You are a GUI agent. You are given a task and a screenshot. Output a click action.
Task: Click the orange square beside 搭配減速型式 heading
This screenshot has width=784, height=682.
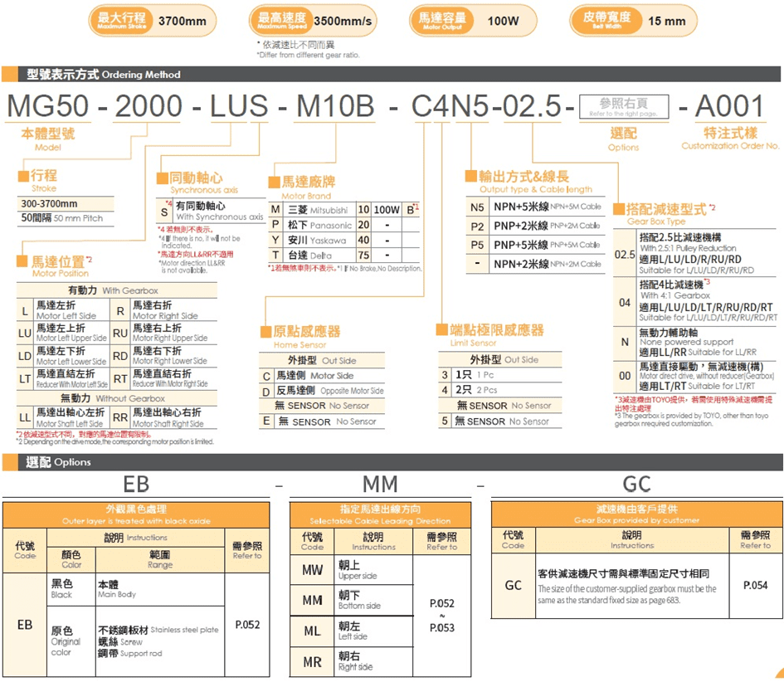[x=619, y=209]
